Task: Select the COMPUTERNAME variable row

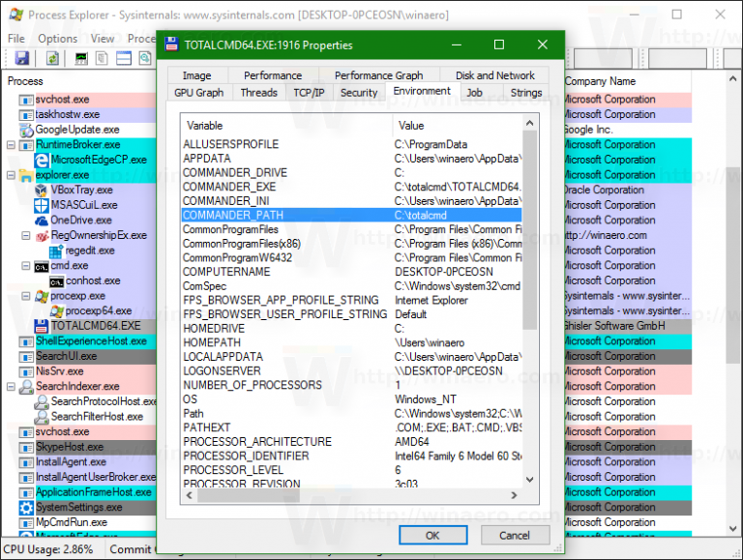Action: click(351, 272)
